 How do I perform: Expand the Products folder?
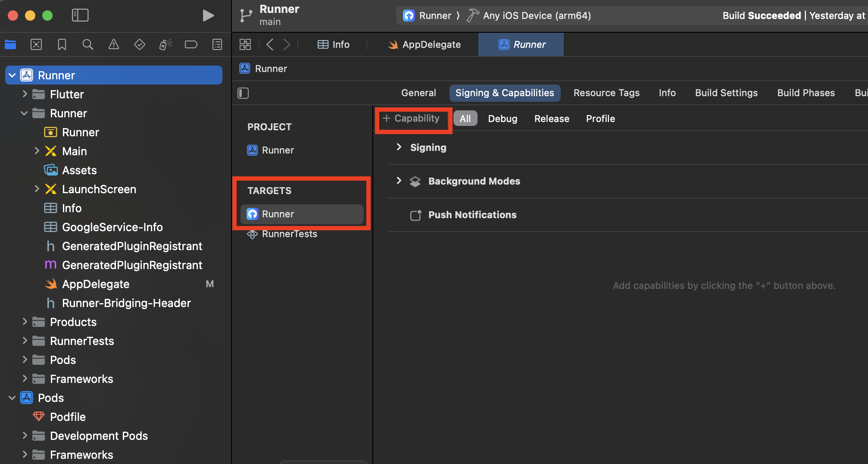25,322
